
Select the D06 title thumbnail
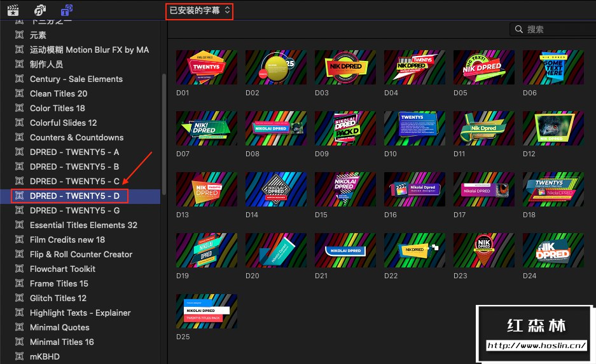click(x=553, y=67)
